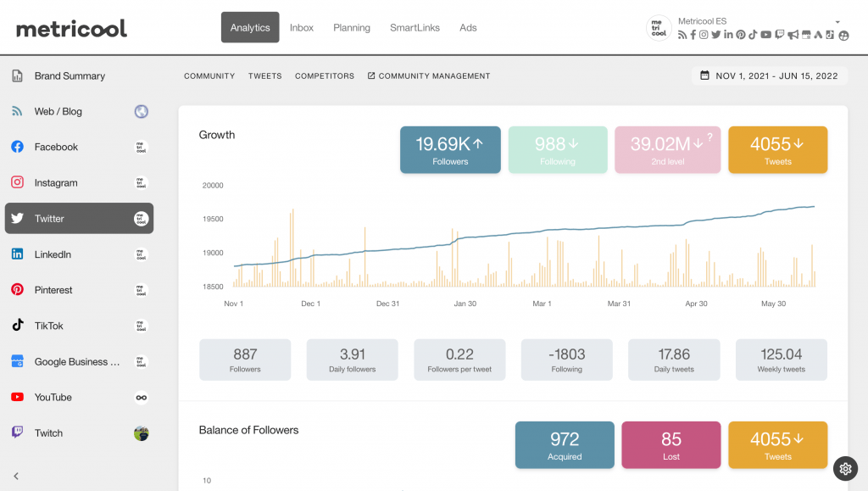Select the COMMUNITY sub-tab
Image resolution: width=868 pixels, height=491 pixels.
[x=209, y=75]
